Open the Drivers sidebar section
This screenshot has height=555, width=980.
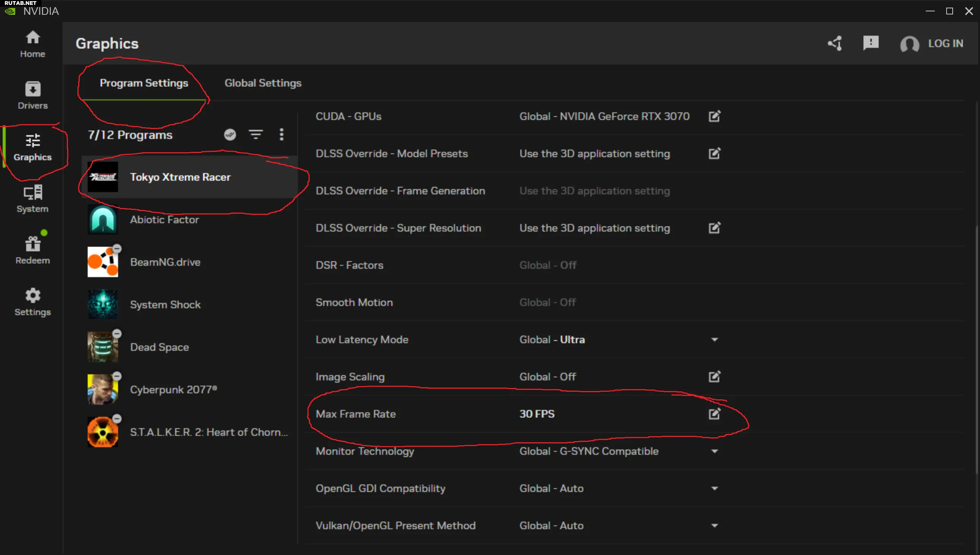[32, 96]
